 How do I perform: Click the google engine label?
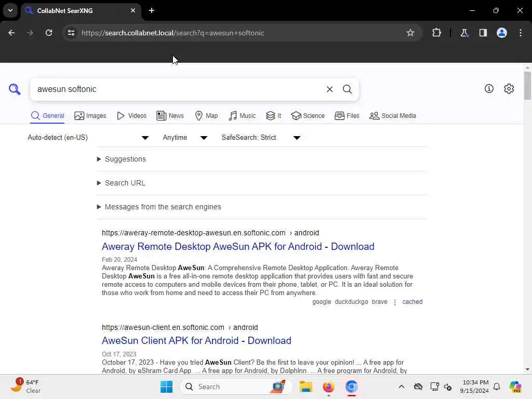tap(321, 302)
